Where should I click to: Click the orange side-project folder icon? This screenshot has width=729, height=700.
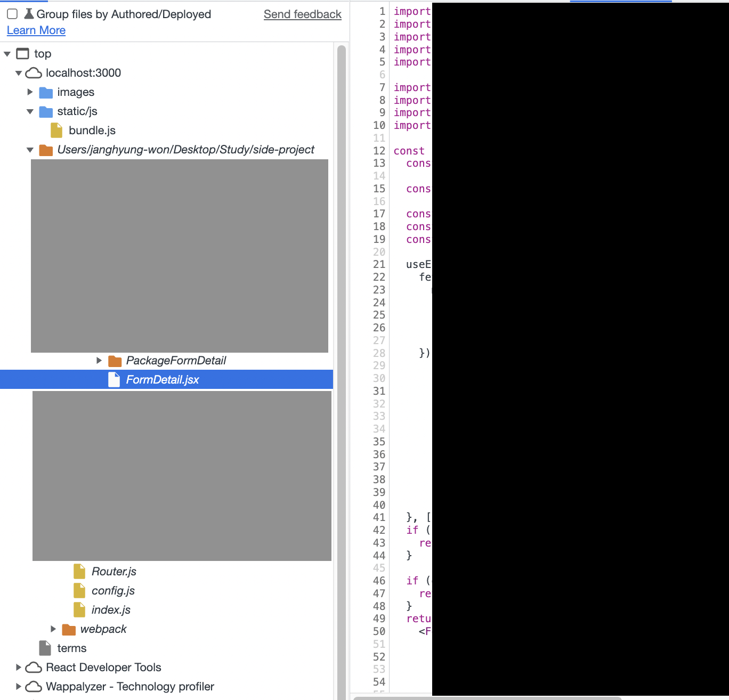[x=46, y=150]
